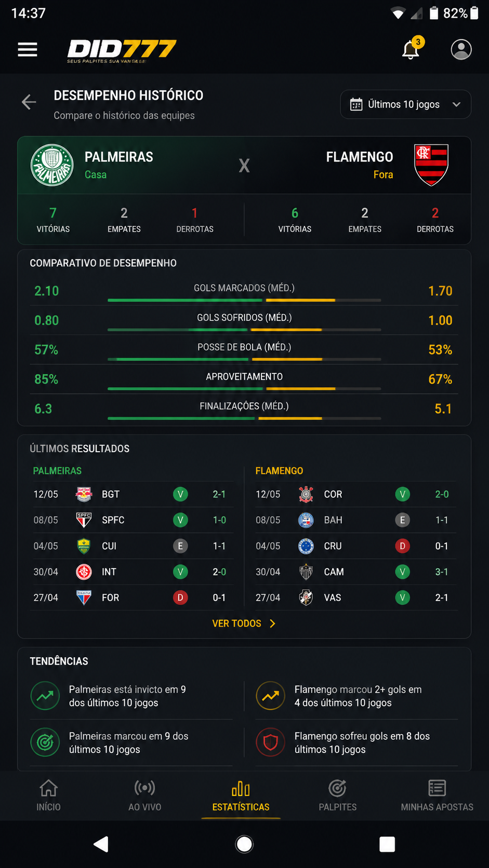Image resolution: width=489 pixels, height=868 pixels.
Task: Open the Minhas Apostas tab
Action: (x=437, y=795)
